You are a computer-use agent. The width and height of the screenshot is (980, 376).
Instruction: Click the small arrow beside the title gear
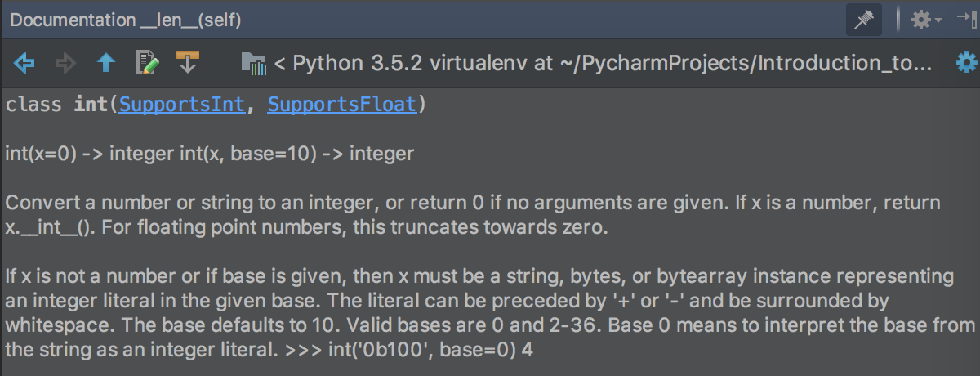tap(938, 20)
